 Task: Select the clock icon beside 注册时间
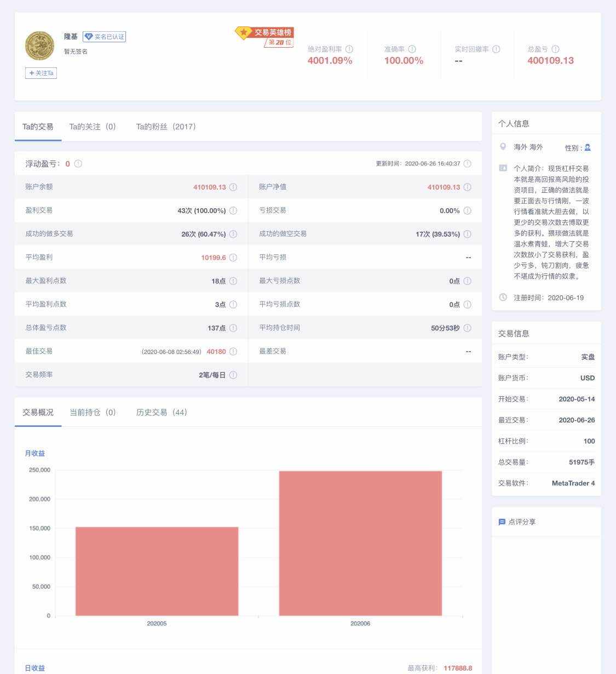click(x=503, y=298)
